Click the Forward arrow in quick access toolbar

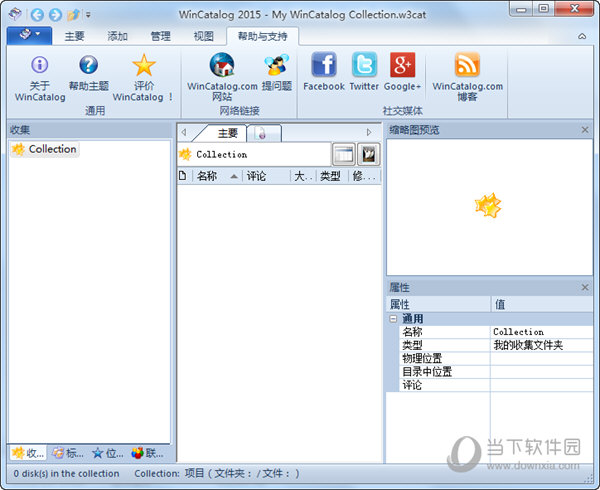(55, 15)
